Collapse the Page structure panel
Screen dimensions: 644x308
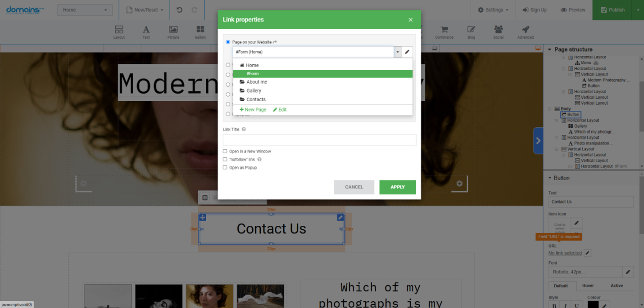click(549, 49)
